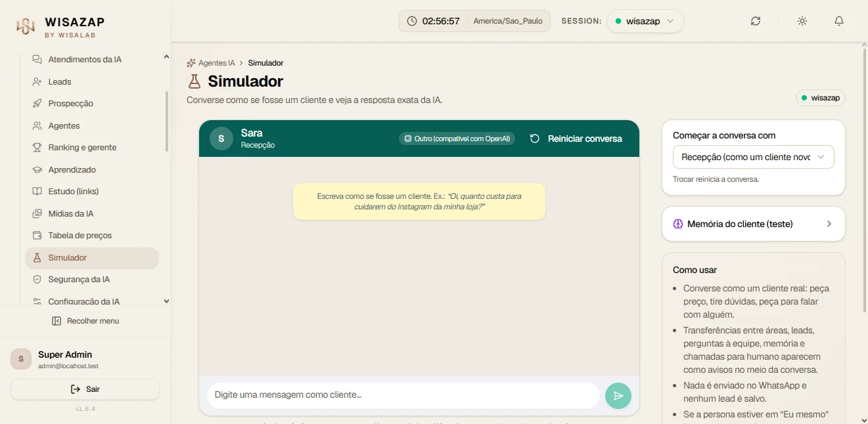Click the yellow example hint message
The width and height of the screenshot is (868, 424).
(419, 201)
